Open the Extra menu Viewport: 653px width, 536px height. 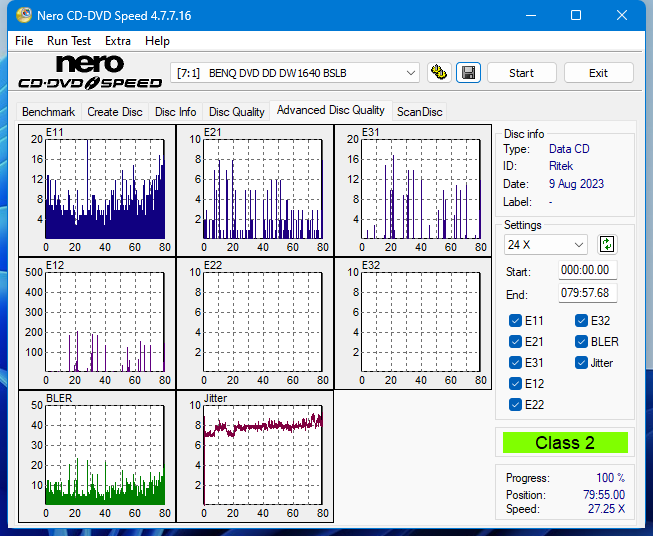click(118, 41)
